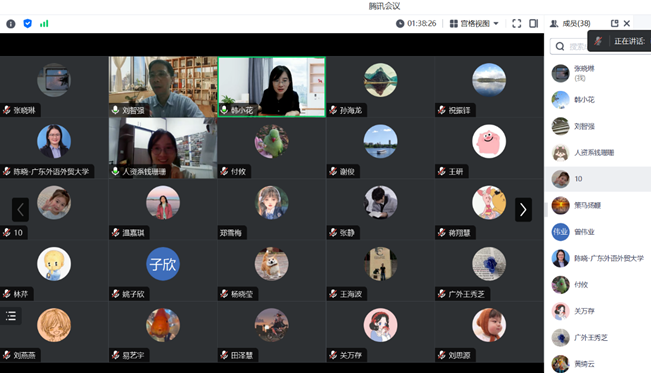Image resolution: width=651 pixels, height=373 pixels.
Task: Check the green network signal icon
Action: coord(44,24)
